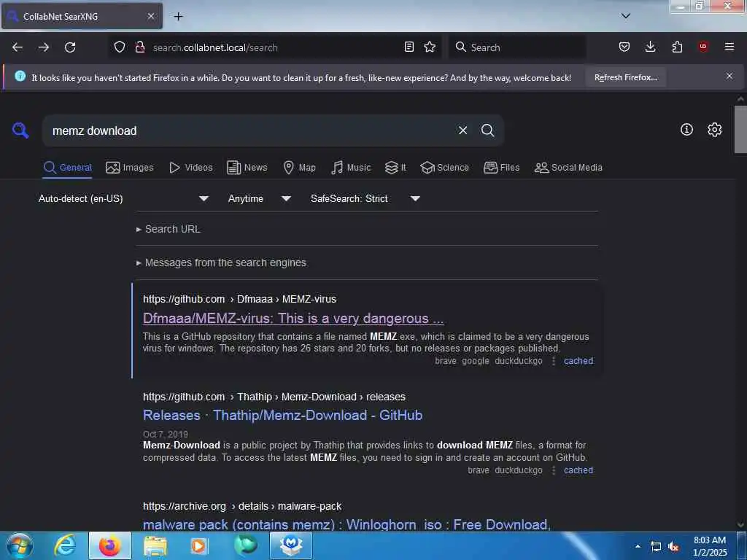Open the SafeSearch: Strict dropdown

pyautogui.click(x=365, y=198)
